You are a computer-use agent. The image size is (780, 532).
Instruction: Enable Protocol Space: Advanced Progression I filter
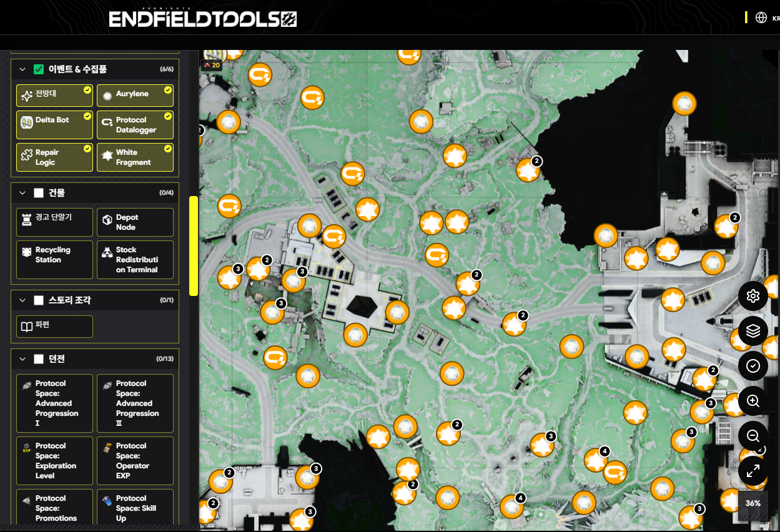[x=54, y=403]
